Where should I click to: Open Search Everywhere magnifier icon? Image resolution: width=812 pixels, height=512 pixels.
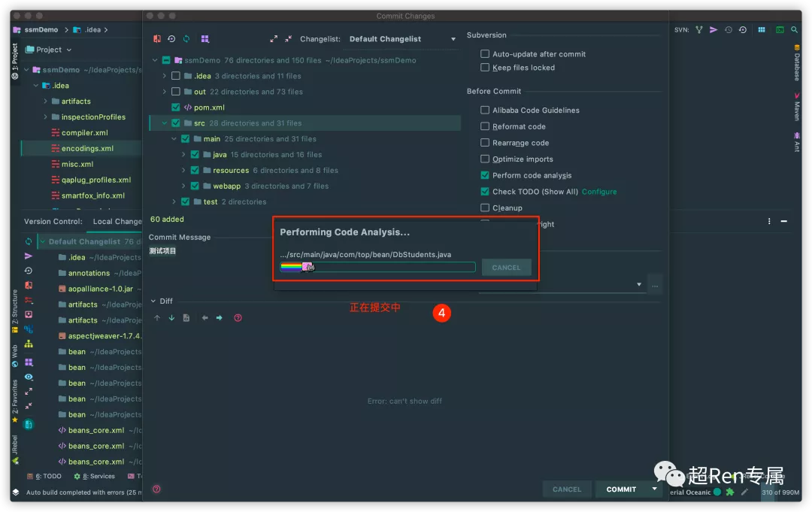click(x=795, y=29)
